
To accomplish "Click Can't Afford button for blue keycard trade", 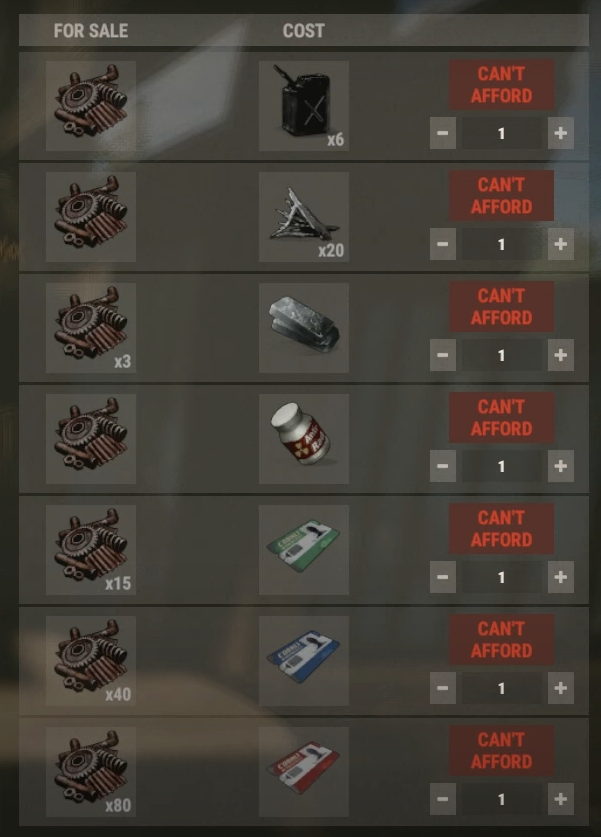I will (501, 639).
